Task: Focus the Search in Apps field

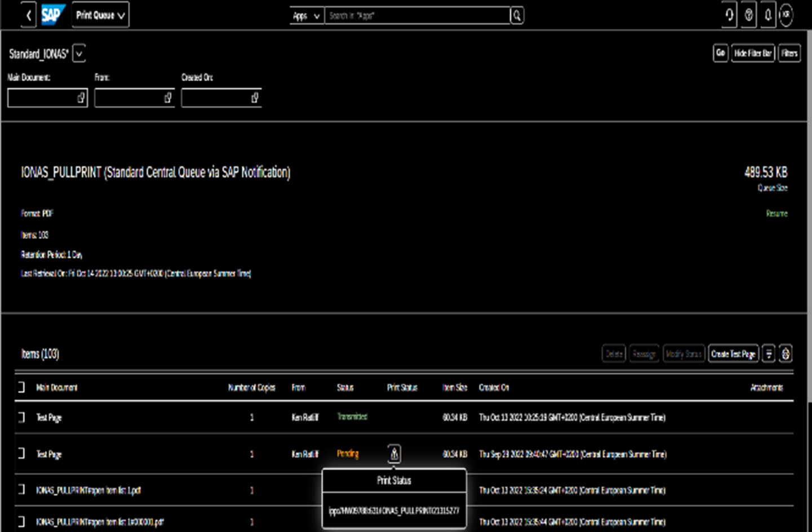Action: pyautogui.click(x=417, y=16)
